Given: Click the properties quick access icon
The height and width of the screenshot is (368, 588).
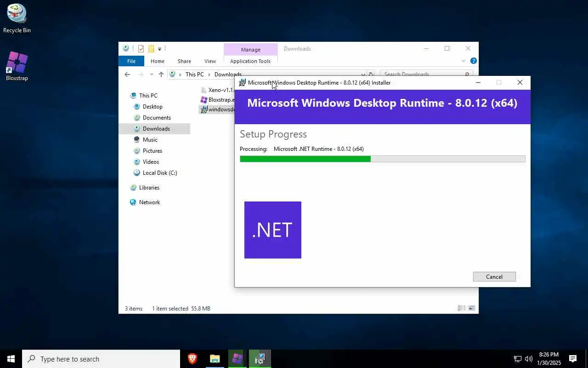Looking at the screenshot, I should coord(141,49).
